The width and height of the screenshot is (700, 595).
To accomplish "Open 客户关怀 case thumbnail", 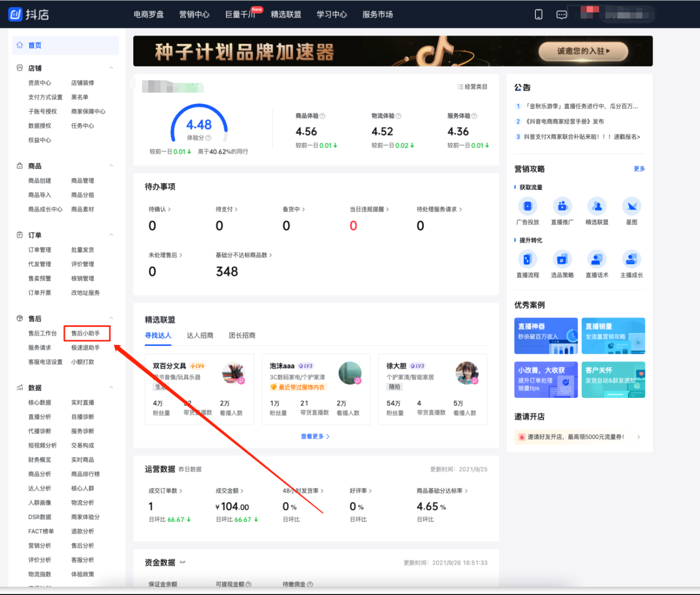I will pos(614,380).
